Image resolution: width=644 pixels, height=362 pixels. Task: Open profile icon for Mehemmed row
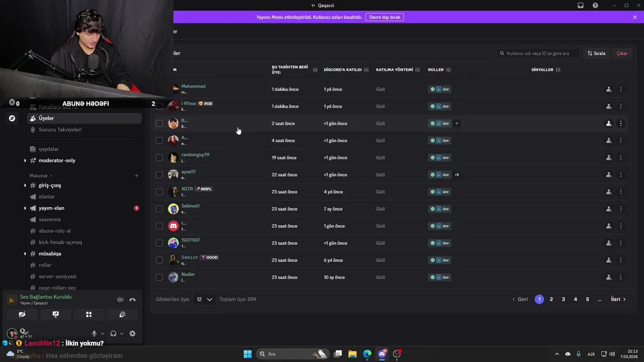pos(609,89)
